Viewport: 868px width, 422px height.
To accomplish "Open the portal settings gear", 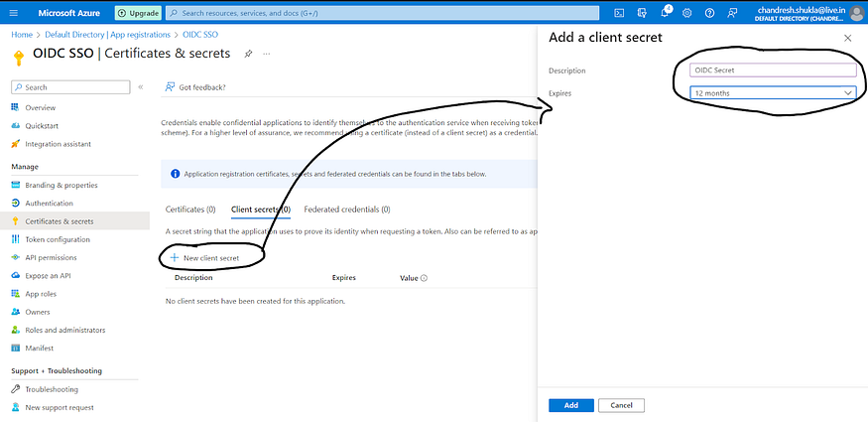I will pos(687,13).
